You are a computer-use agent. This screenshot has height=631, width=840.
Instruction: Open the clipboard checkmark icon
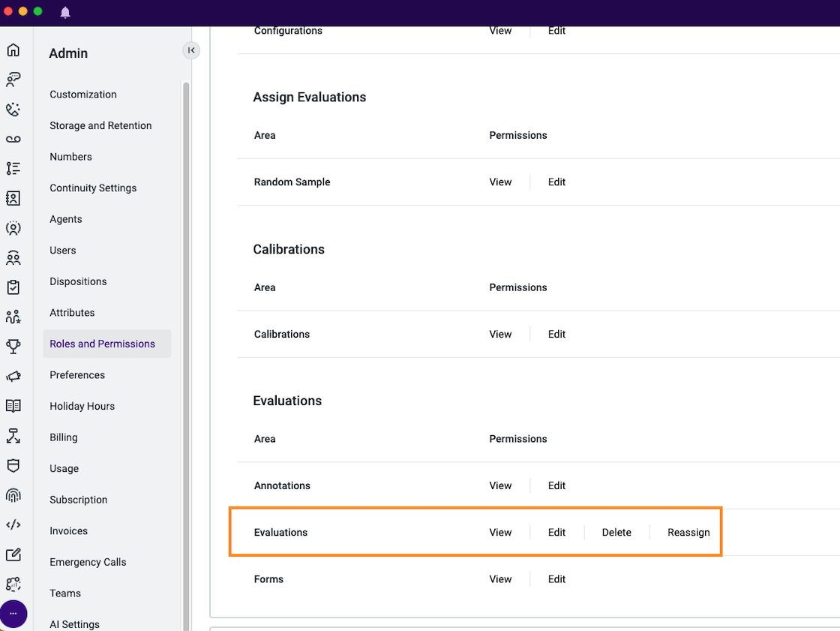point(13,287)
